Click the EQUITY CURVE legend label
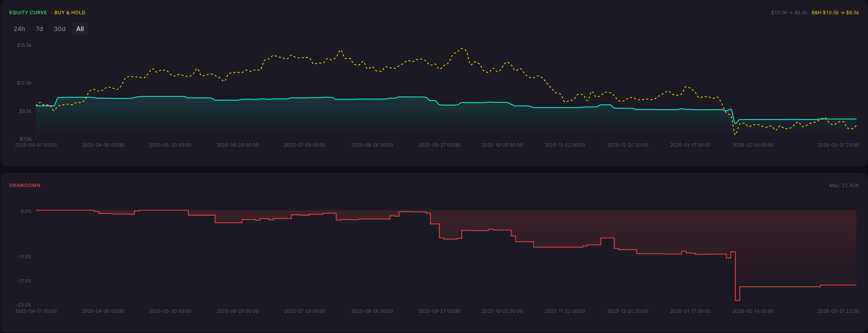Screen dimensions: 868x333 tap(28, 12)
